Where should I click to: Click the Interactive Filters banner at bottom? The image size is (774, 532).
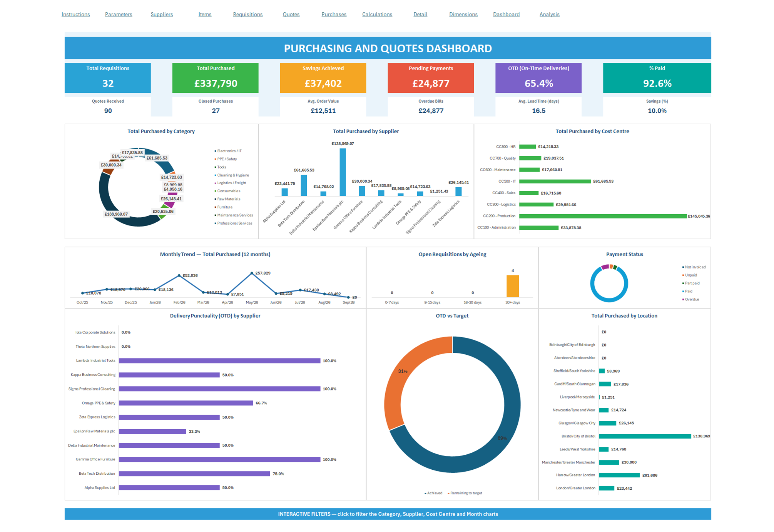coord(388,514)
